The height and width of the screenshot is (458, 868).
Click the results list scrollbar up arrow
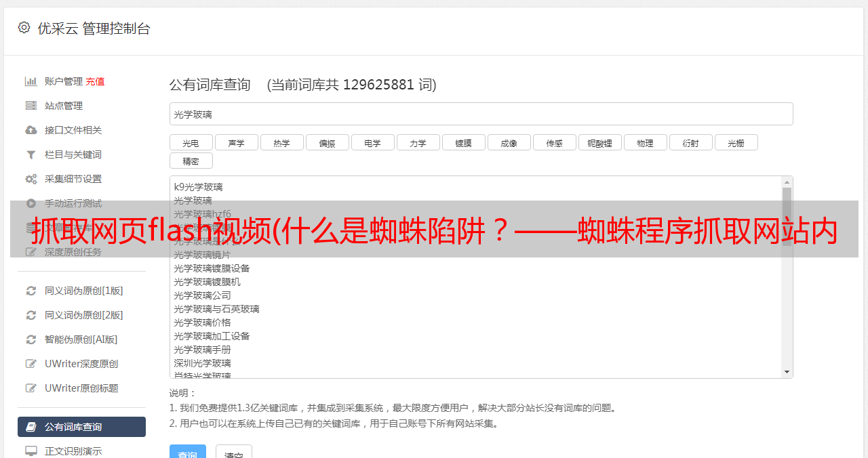(x=787, y=182)
